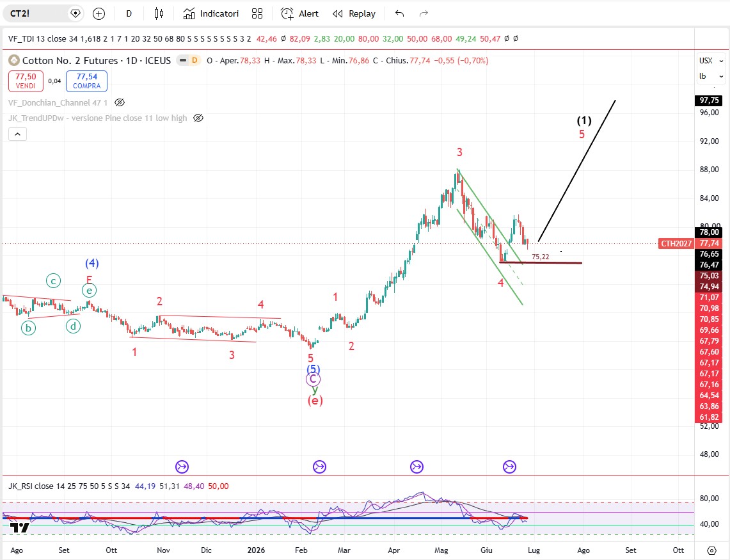Click the contract roll marker near Apr
The image size is (730, 560).
pos(417,467)
